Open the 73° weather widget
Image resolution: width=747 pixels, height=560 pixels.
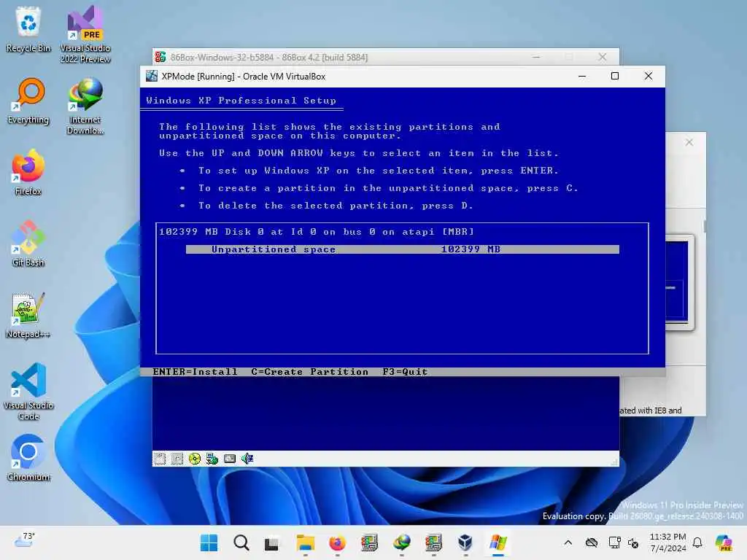click(x=25, y=540)
